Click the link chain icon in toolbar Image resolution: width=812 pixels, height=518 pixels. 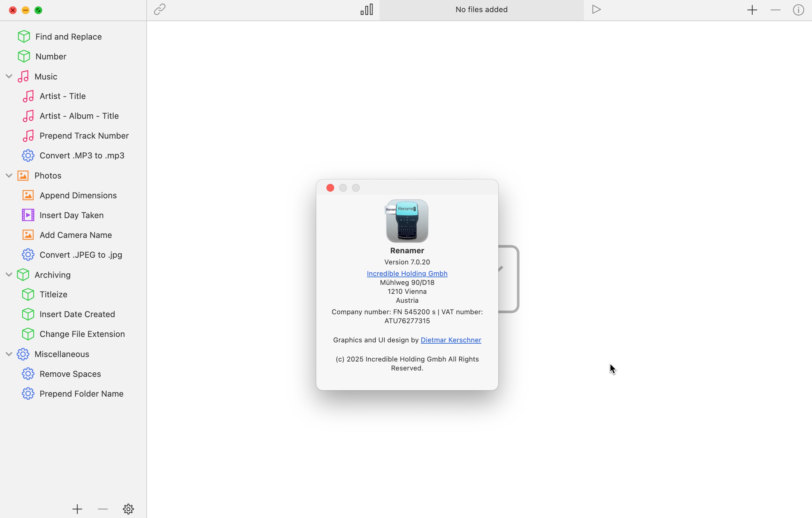pyautogui.click(x=159, y=10)
